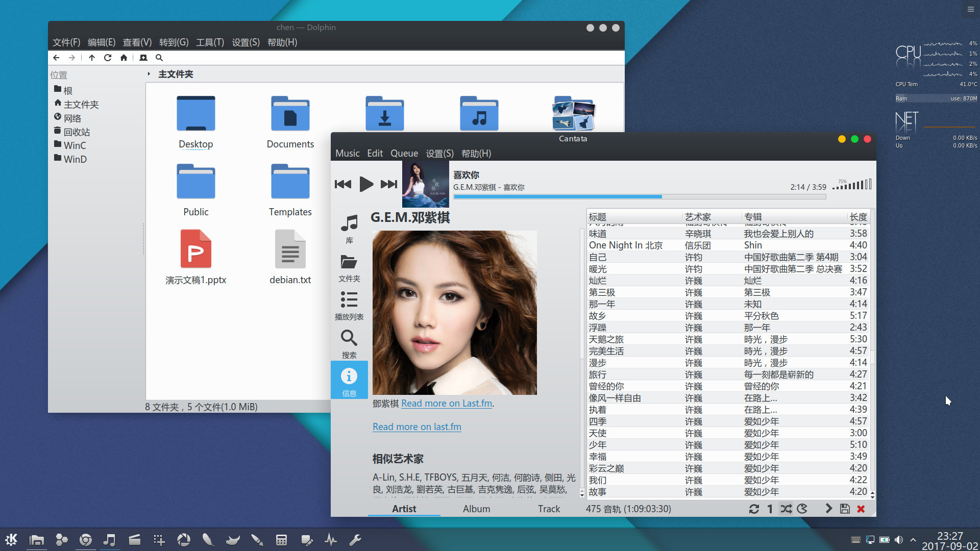Sort the queue by 标题 column header
Viewport: 980px width, 551px height.
coord(634,217)
